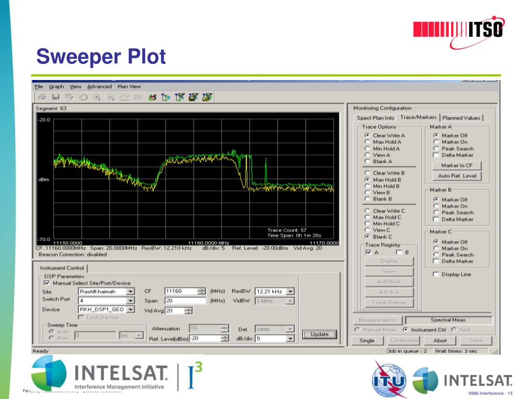Click the Update button
The width and height of the screenshot is (532, 399).
pos(320,334)
